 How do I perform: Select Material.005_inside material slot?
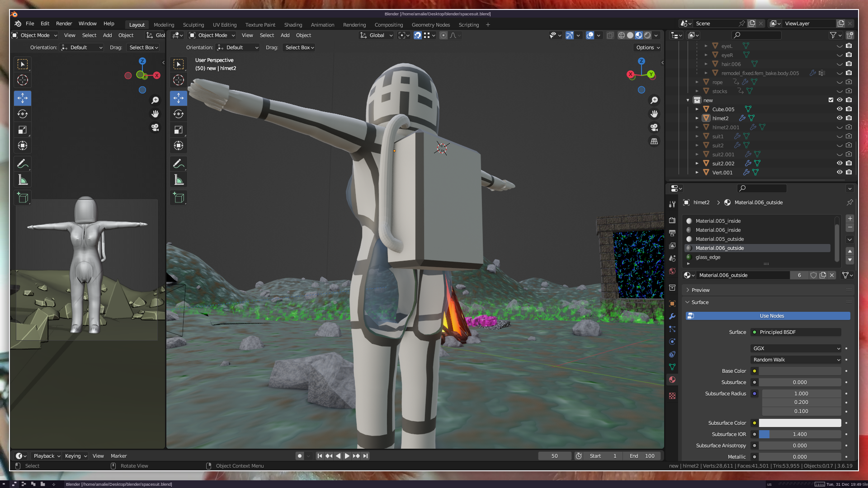click(718, 221)
